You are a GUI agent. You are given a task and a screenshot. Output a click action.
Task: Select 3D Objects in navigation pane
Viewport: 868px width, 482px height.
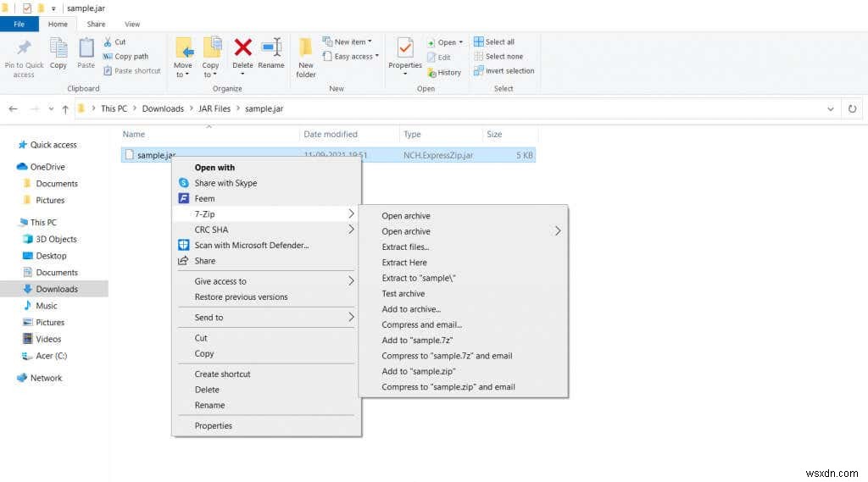(x=50, y=239)
